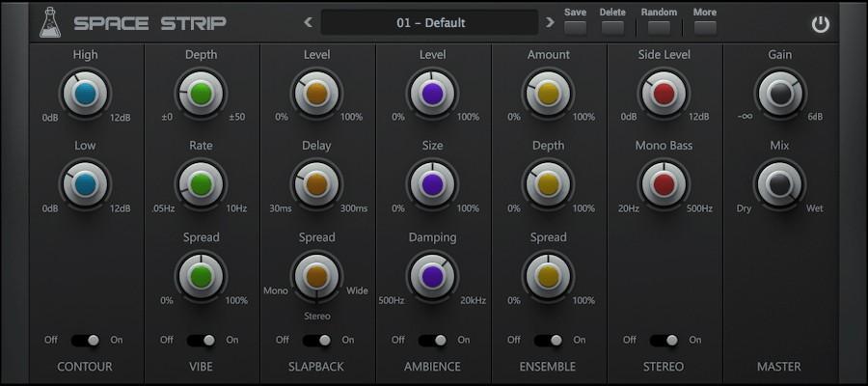868x386 pixels.
Task: Click the green Vibe Rate knob
Action: pos(201,184)
